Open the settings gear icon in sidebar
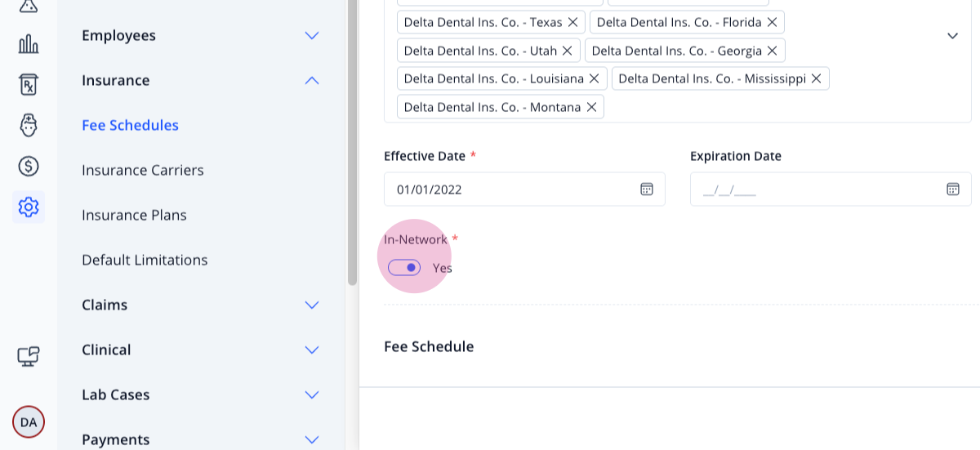 point(29,207)
